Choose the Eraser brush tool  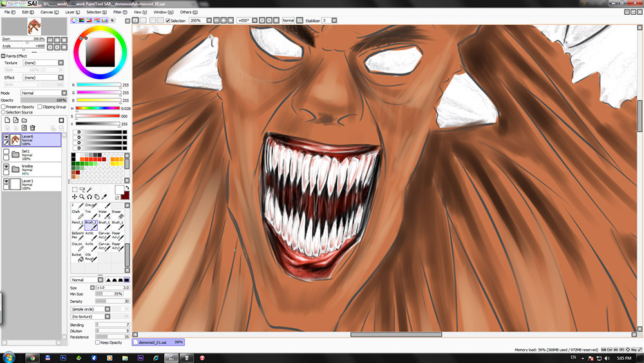tap(118, 214)
